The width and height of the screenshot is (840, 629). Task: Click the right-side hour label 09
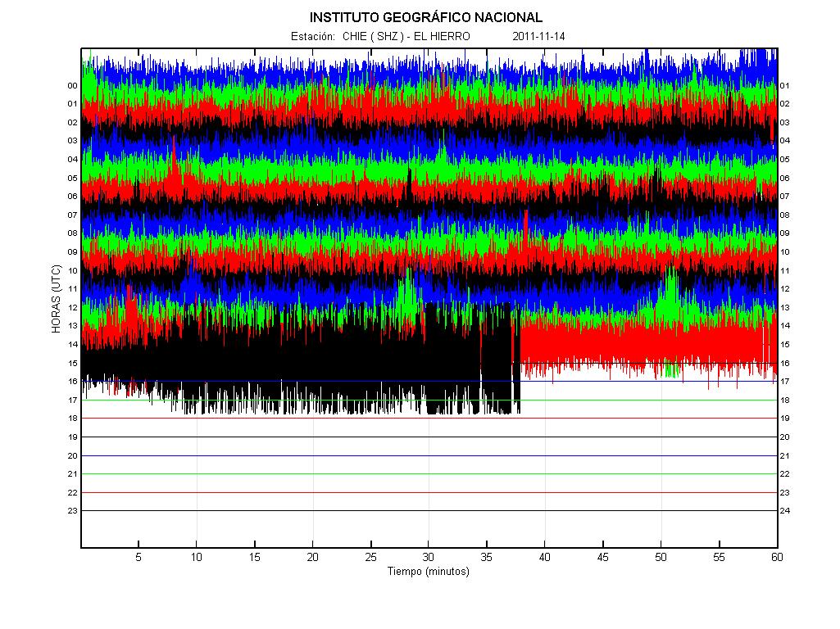(x=784, y=233)
